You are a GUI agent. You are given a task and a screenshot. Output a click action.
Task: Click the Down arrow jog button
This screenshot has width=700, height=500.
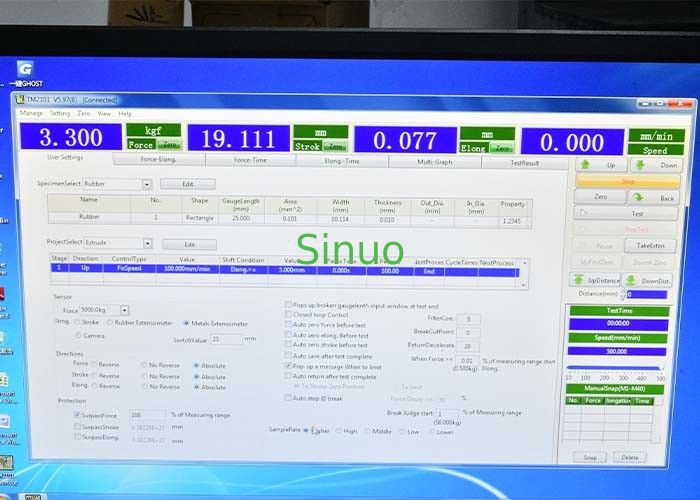pyautogui.click(x=657, y=165)
